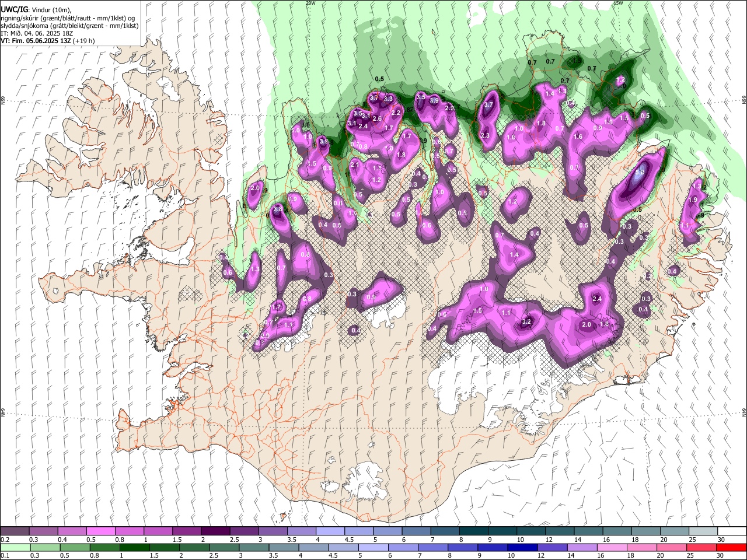Select rain legend swatch between 4 and 4.5
747x560 pixels.
(x=313, y=547)
